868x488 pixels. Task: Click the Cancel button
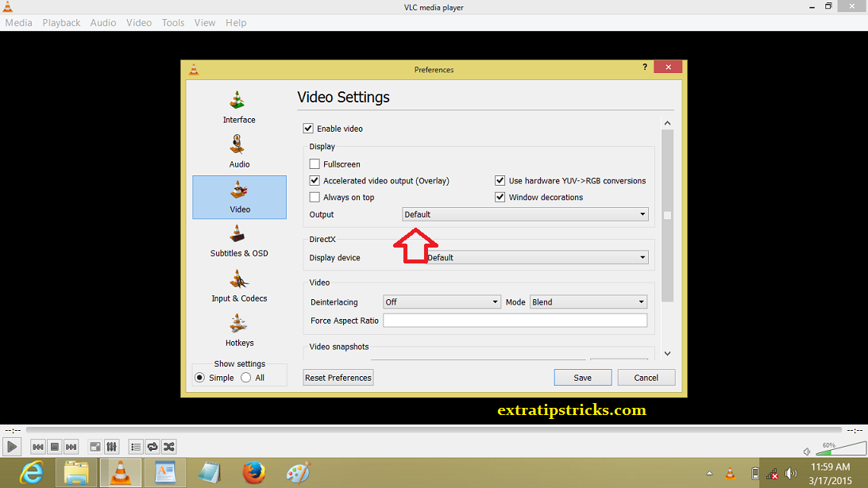[x=646, y=378]
